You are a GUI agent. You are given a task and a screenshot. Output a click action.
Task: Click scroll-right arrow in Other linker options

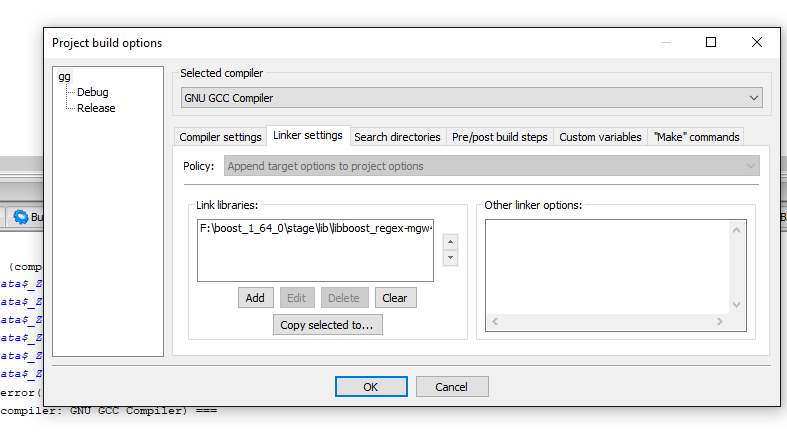point(720,322)
